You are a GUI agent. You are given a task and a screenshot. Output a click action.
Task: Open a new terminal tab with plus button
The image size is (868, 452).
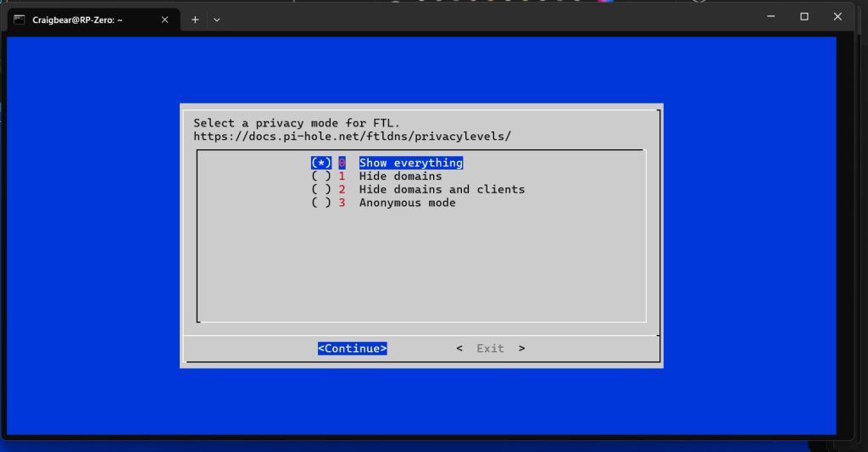point(195,19)
